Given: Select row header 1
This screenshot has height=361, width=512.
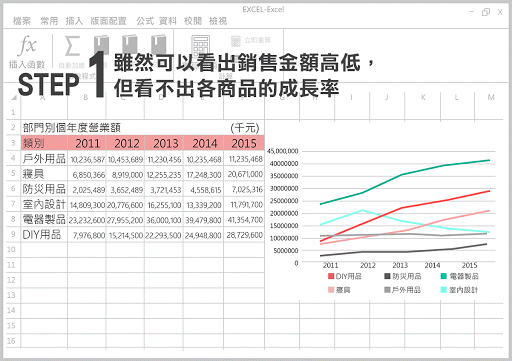Looking at the screenshot, I should [13, 112].
